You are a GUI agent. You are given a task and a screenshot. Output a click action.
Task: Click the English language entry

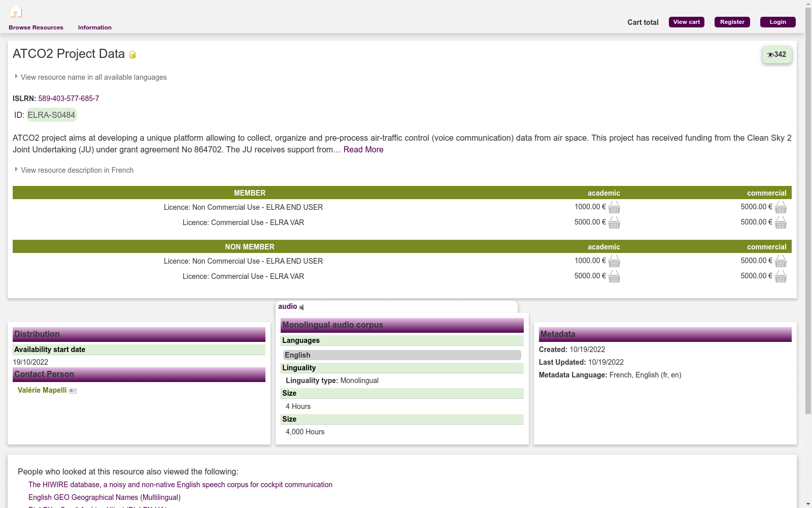pos(402,355)
